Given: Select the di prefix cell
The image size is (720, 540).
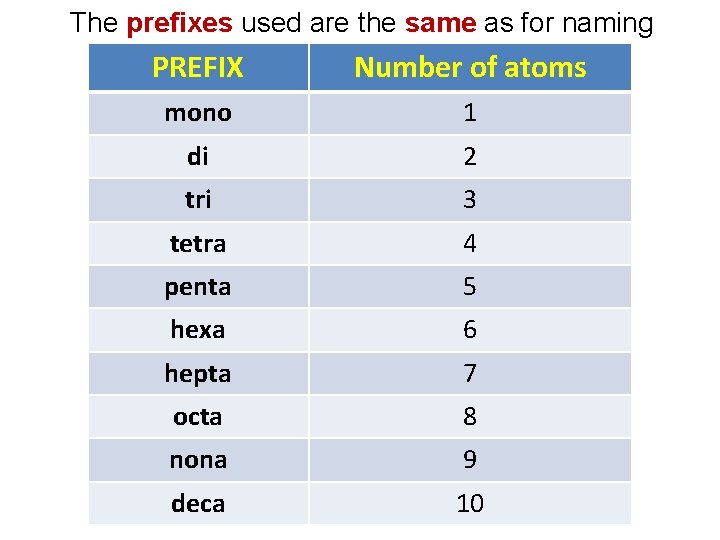Looking at the screenshot, I should [x=198, y=157].
